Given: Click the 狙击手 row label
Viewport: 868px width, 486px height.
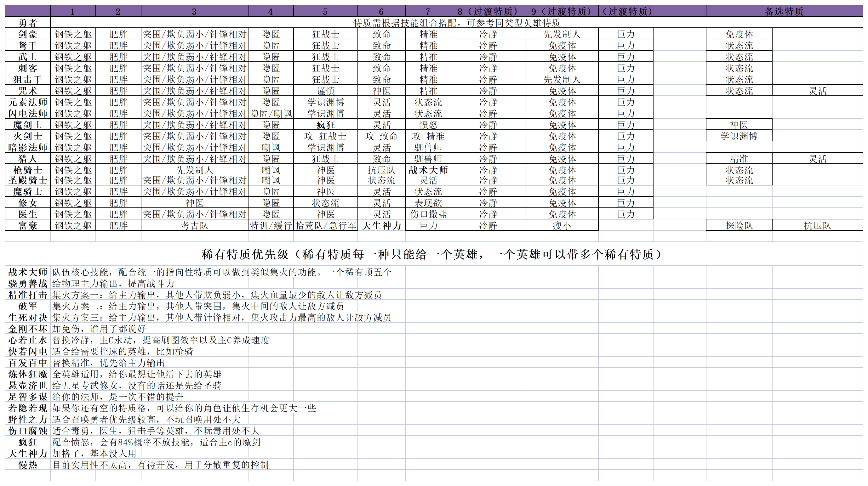Looking at the screenshot, I should coord(28,79).
